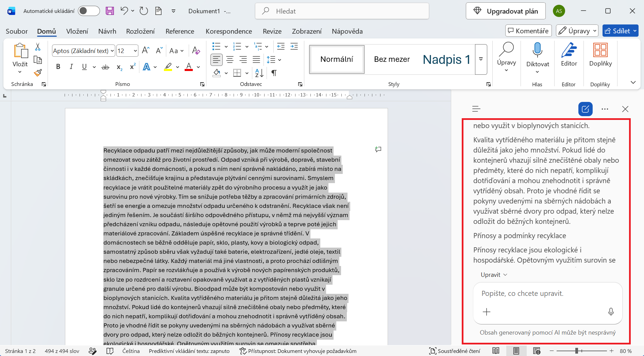Toggle italic formatting
644x356 pixels.
tap(71, 67)
